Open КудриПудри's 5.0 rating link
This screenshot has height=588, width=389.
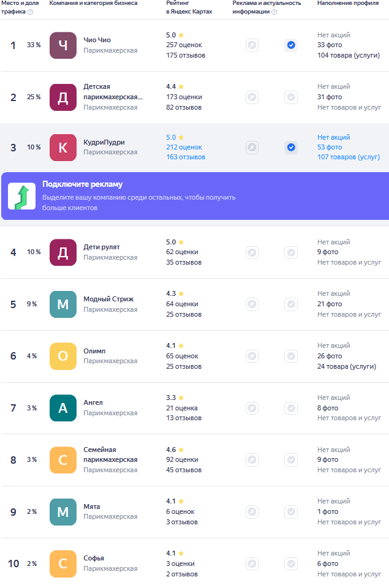tap(175, 137)
